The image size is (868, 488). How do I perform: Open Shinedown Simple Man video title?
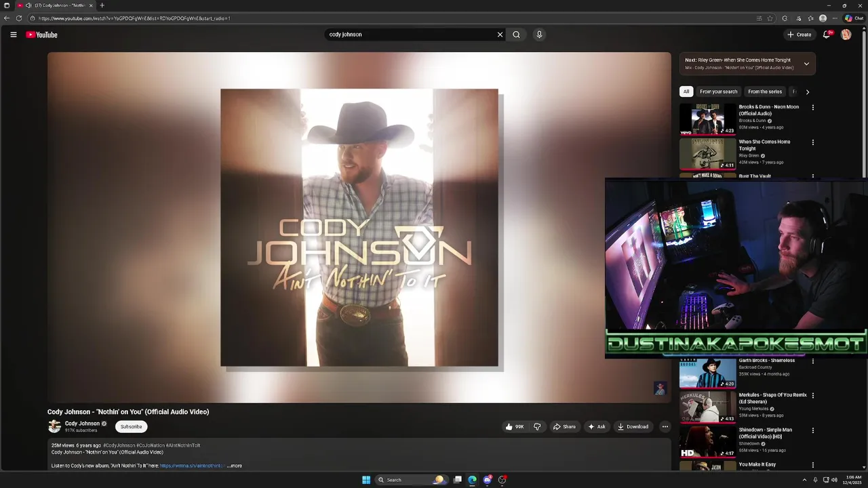(766, 433)
